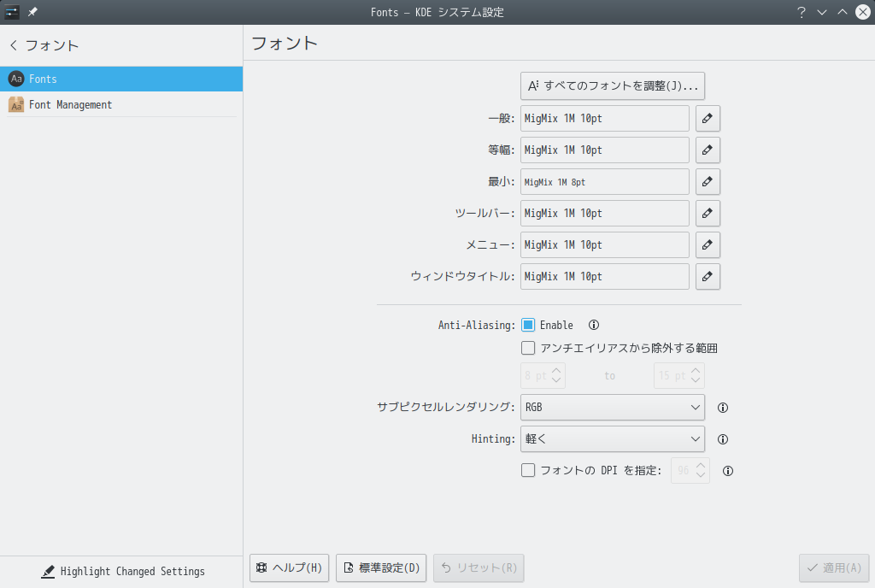Click the 等幅 font display field
Image resolution: width=875 pixels, height=588 pixels.
point(605,150)
